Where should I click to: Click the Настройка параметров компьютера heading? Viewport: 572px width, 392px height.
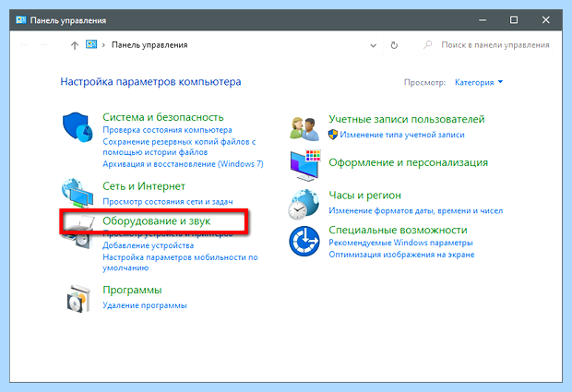[150, 82]
